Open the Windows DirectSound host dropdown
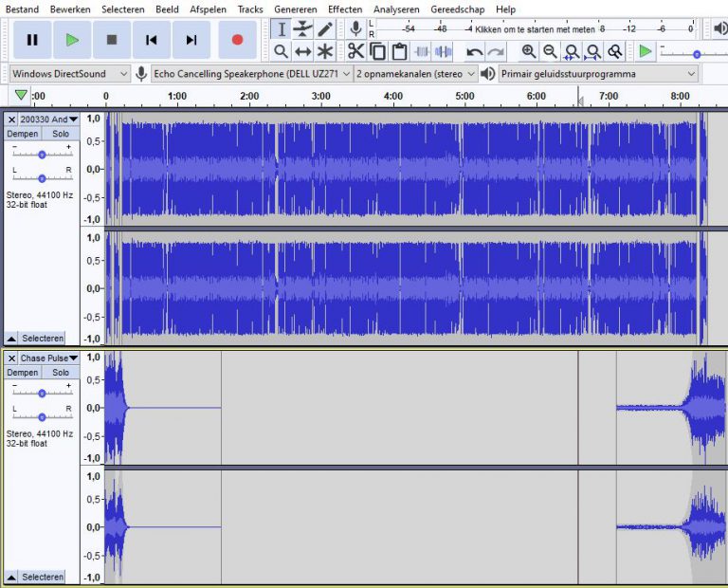 (x=69, y=74)
